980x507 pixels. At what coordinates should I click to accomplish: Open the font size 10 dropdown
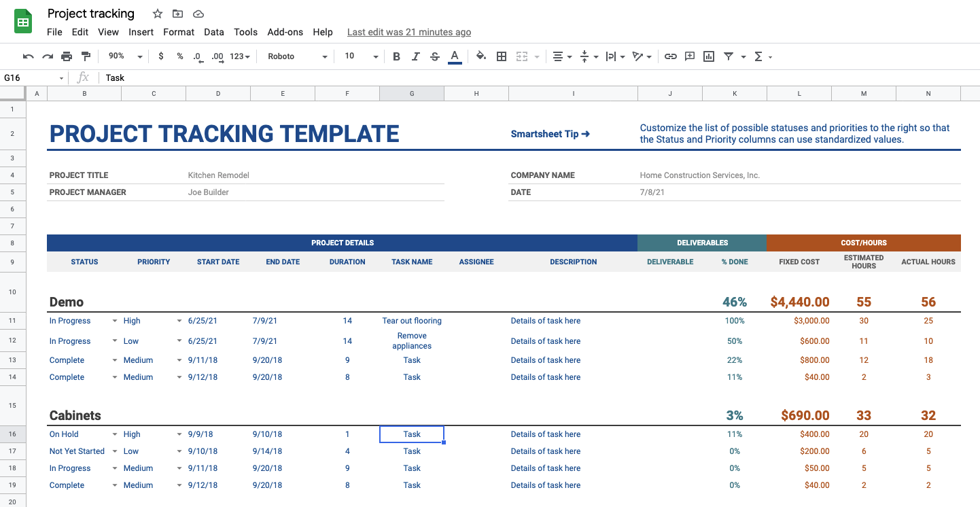point(361,56)
